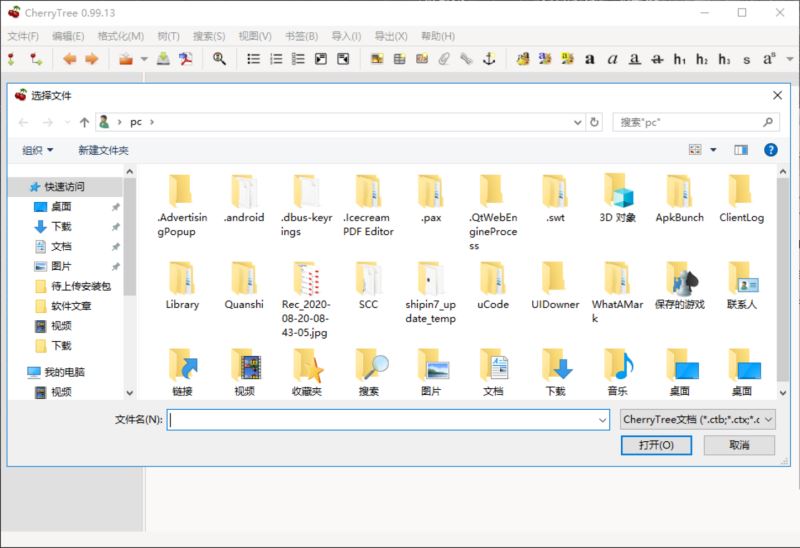Open the 格式化(M) menu
This screenshot has width=800, height=548.
120,36
